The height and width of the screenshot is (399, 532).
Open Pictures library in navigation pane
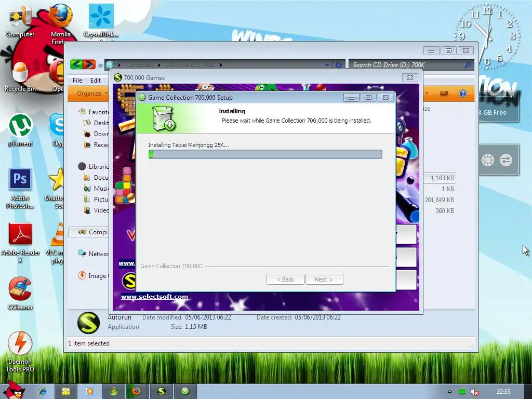[x=97, y=199]
